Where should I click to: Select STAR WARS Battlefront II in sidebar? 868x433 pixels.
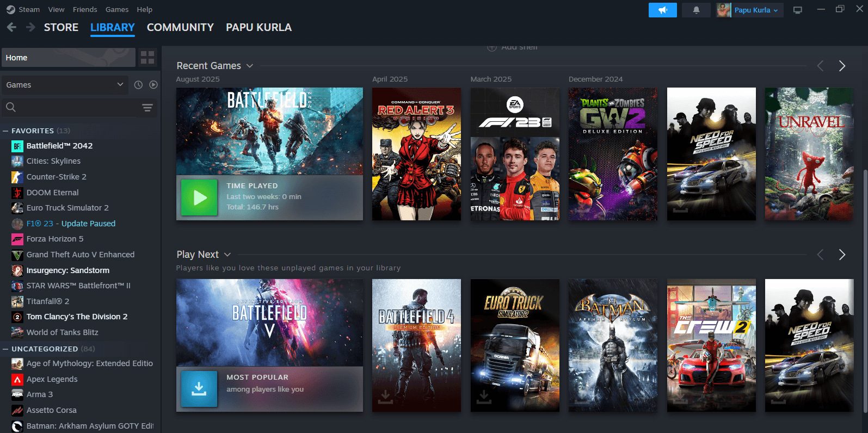80,286
